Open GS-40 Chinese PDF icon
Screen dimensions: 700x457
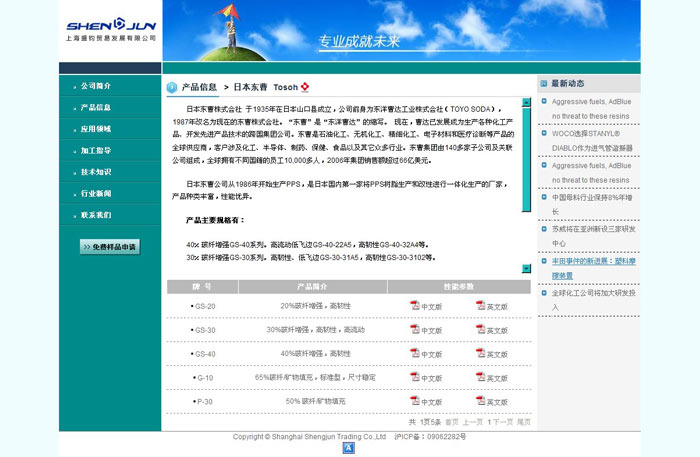click(x=415, y=353)
